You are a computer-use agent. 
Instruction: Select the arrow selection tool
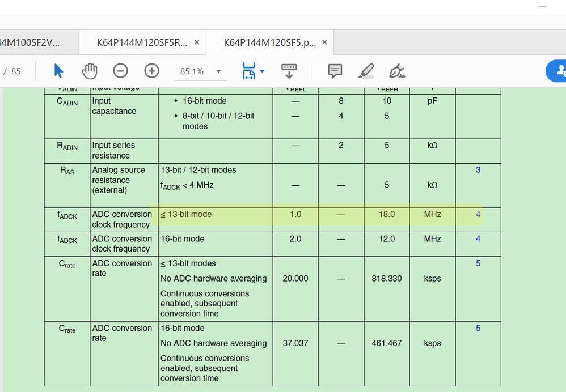pyautogui.click(x=58, y=71)
